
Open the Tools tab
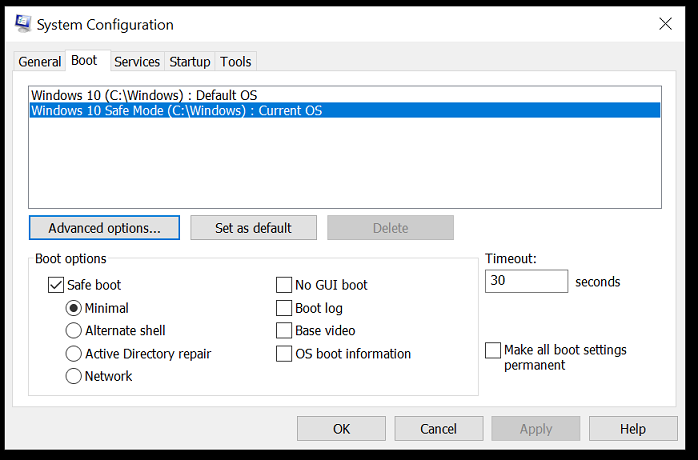pos(235,61)
